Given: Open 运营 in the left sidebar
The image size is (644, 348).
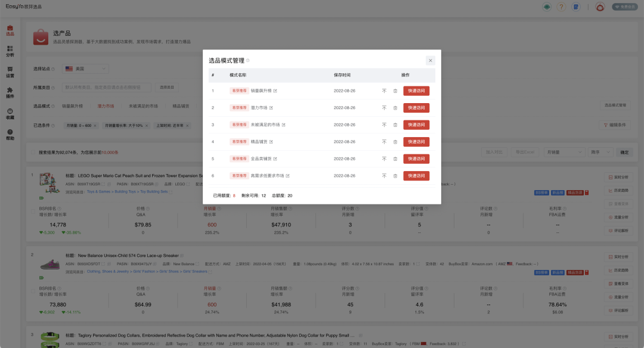Looking at the screenshot, I should pyautogui.click(x=10, y=72).
